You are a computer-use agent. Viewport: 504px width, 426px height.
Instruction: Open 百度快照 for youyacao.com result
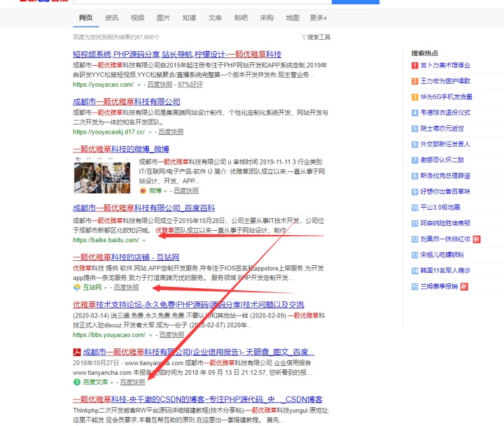coord(160,85)
